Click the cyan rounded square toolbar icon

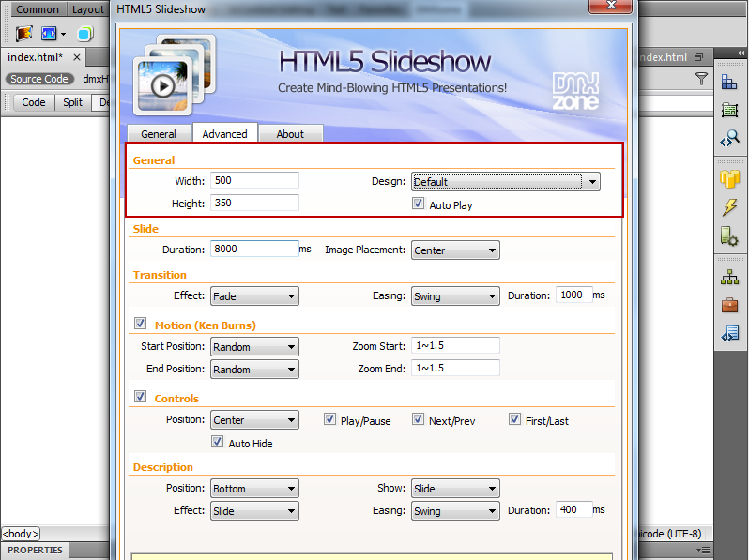(x=85, y=34)
